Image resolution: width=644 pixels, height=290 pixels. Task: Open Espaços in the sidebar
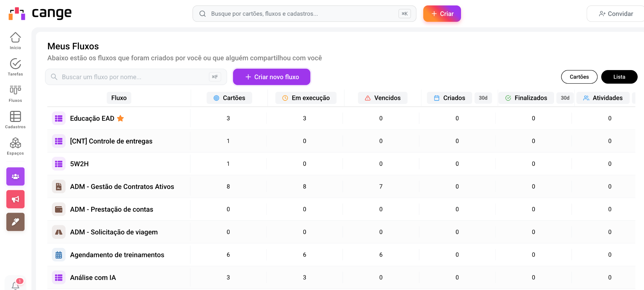pyautogui.click(x=15, y=146)
